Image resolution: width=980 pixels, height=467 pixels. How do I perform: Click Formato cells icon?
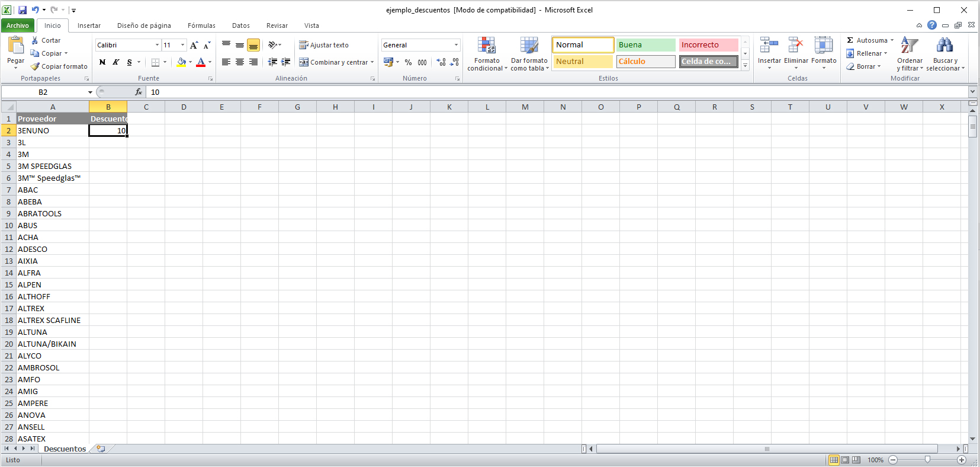tap(824, 46)
